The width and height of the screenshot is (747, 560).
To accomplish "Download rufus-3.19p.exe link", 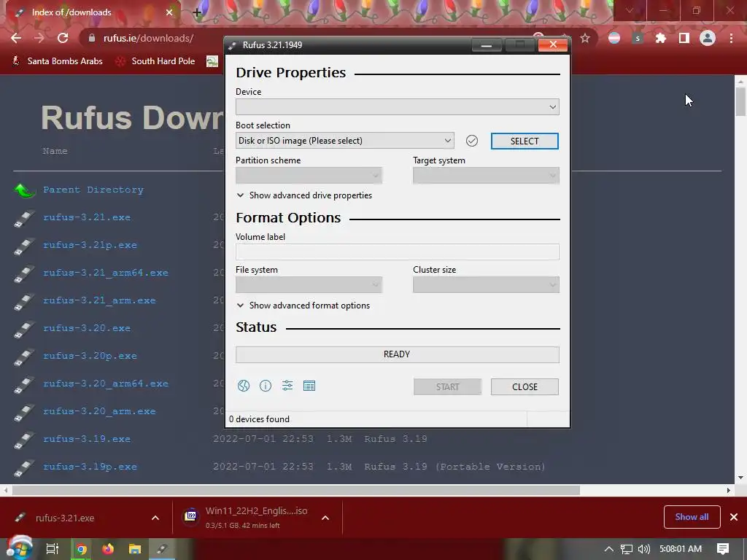I will tap(90, 467).
